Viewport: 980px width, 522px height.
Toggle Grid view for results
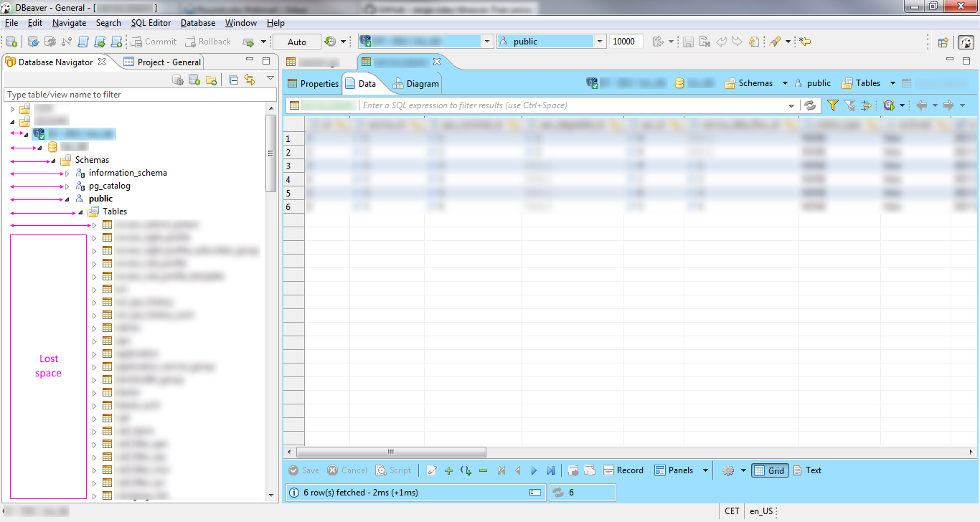tap(770, 470)
